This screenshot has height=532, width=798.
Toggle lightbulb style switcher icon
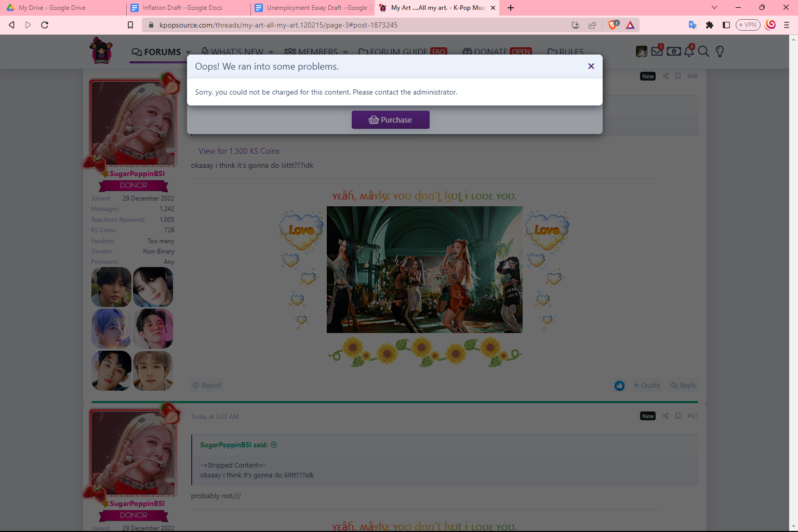click(720, 51)
